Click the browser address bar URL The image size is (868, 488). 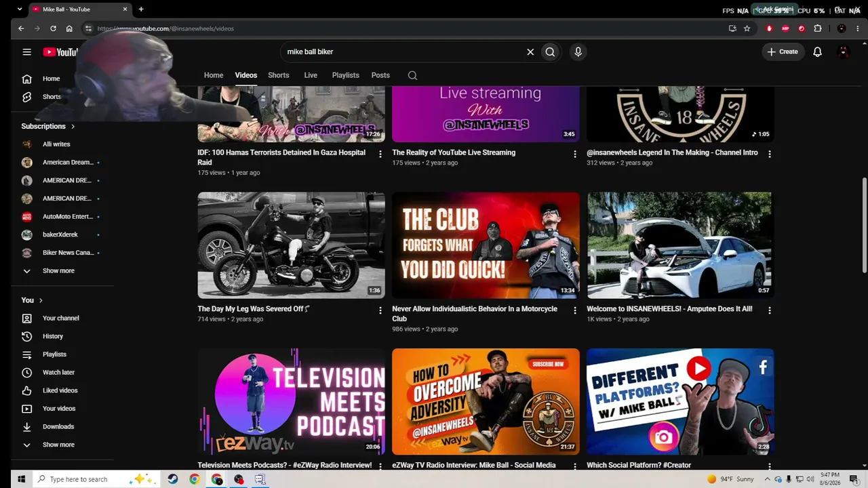pyautogui.click(x=165, y=28)
